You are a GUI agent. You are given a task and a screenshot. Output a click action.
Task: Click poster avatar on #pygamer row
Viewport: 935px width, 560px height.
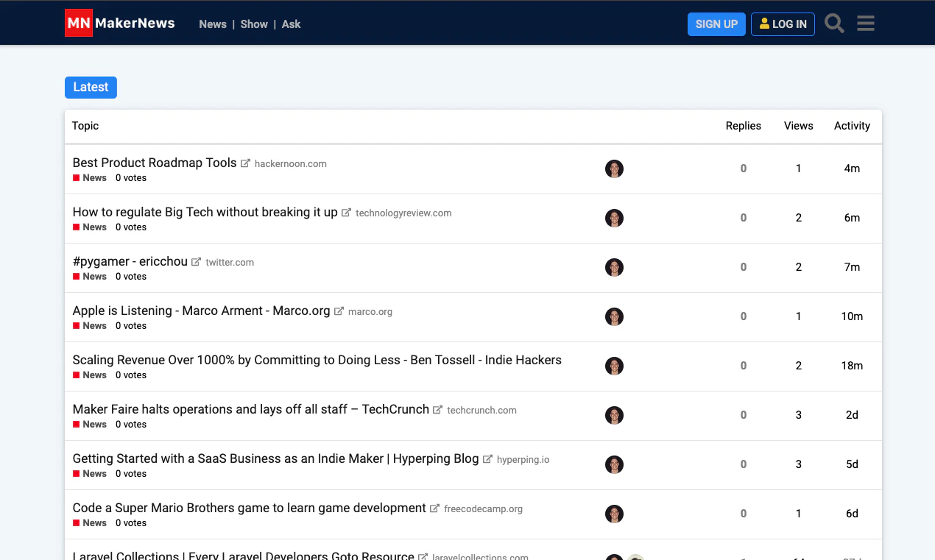pyautogui.click(x=614, y=267)
